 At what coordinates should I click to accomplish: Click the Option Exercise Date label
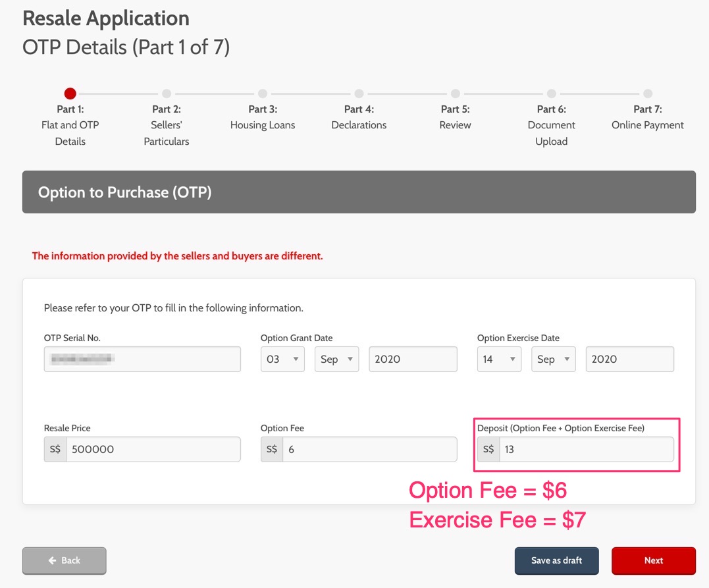click(x=518, y=338)
